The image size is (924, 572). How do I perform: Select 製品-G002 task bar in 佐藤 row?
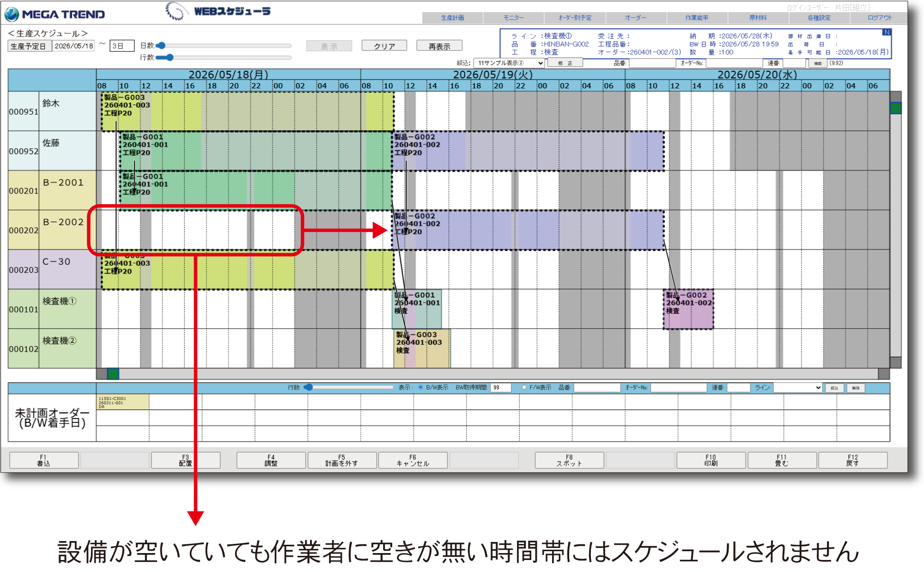click(529, 151)
